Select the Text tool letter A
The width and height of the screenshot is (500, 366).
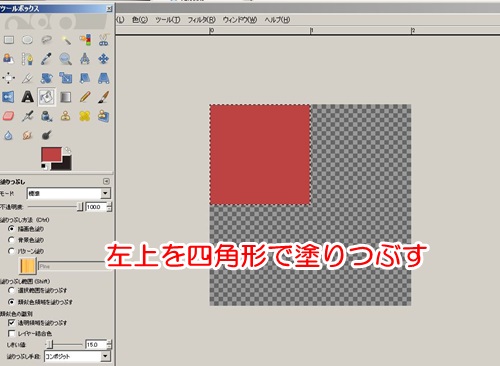click(27, 97)
